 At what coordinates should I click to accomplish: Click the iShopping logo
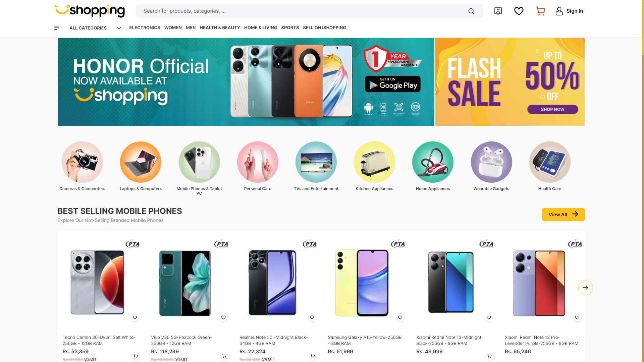click(89, 11)
